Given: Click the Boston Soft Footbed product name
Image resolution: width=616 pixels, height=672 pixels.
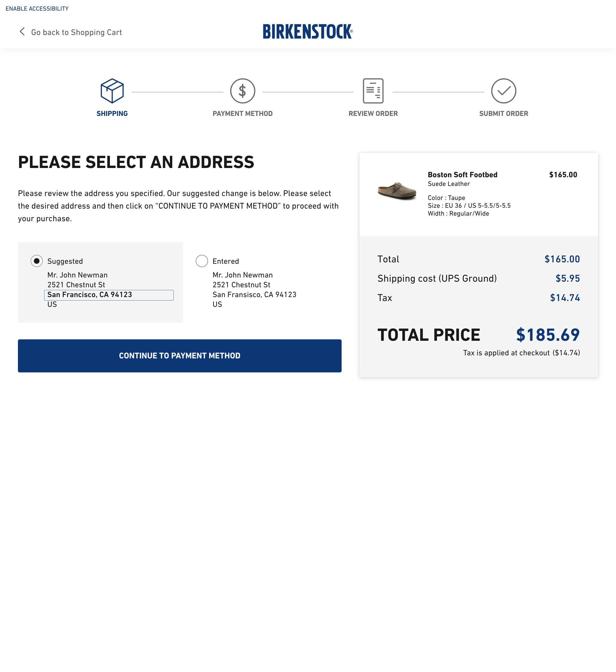Looking at the screenshot, I should pyautogui.click(x=462, y=174).
